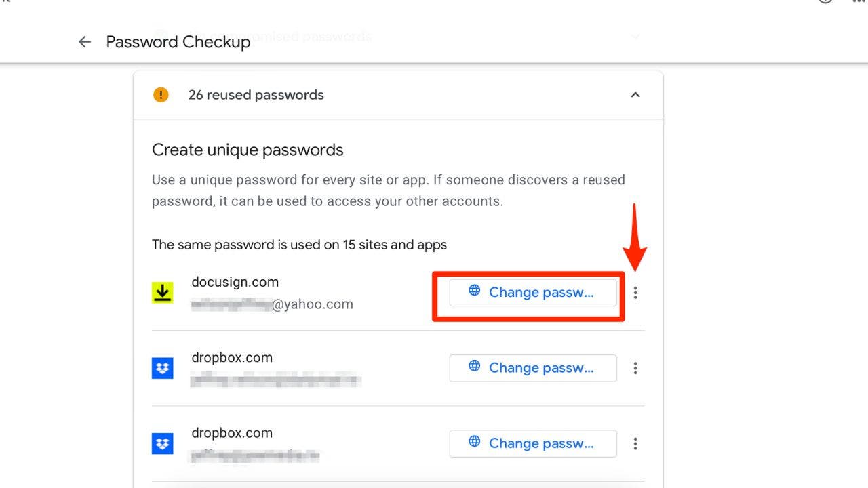Open the three-dot menu for the first dropbox entry
Screen dimensions: 868x488
click(635, 368)
